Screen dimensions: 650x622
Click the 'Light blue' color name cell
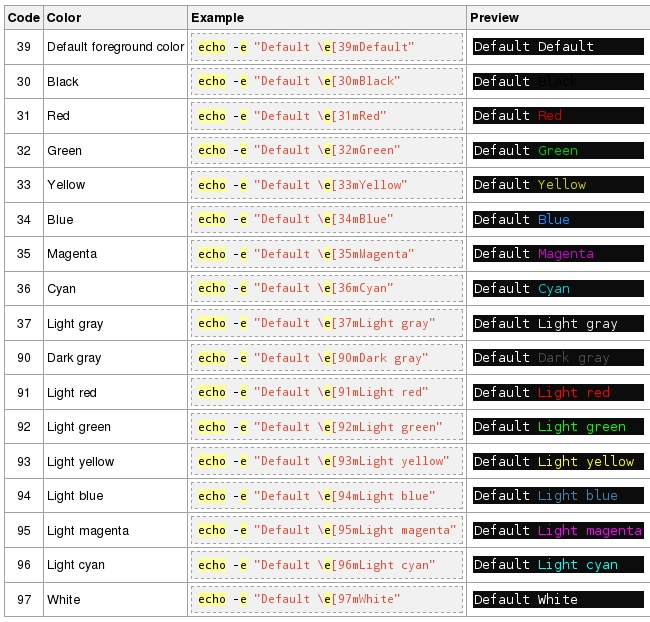tap(115, 496)
